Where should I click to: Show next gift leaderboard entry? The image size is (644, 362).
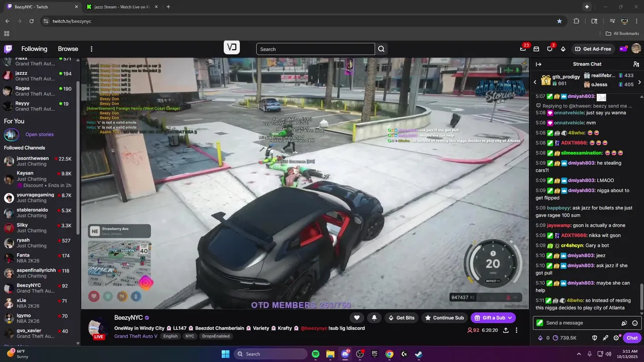[639, 82]
